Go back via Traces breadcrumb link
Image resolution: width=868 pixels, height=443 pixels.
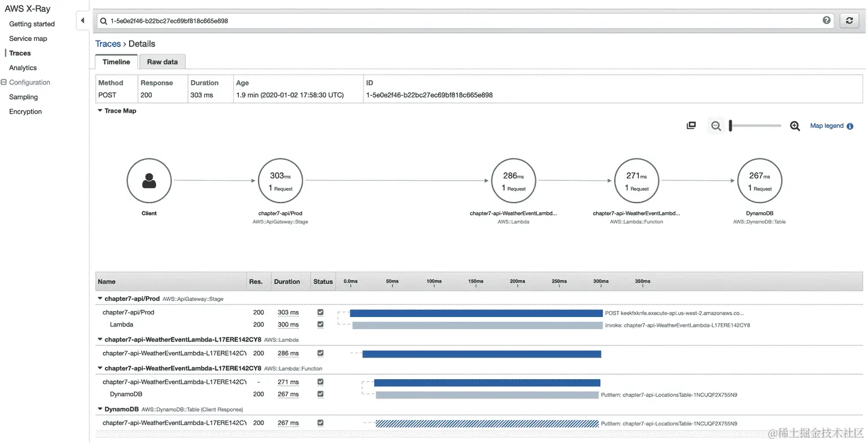click(108, 44)
